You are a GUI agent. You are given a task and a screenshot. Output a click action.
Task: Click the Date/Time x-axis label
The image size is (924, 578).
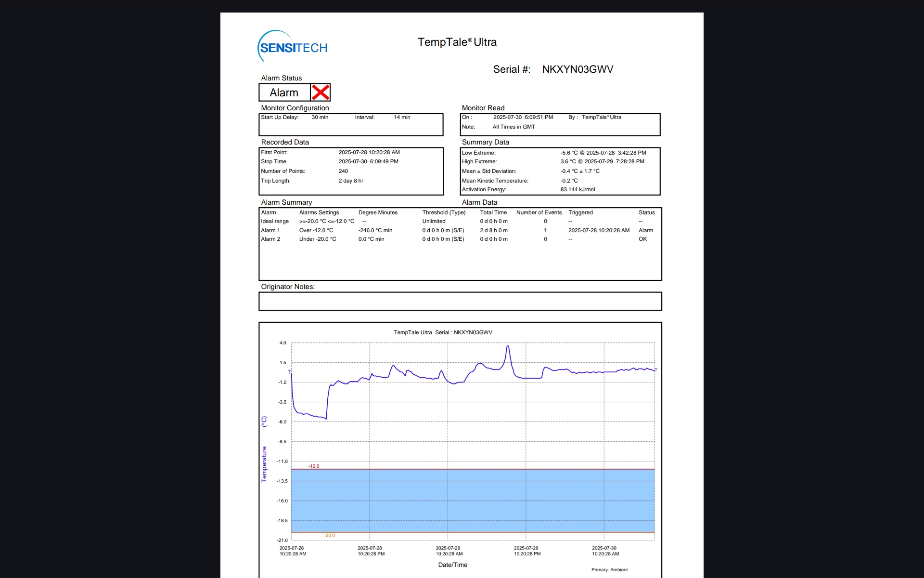[x=452, y=565]
